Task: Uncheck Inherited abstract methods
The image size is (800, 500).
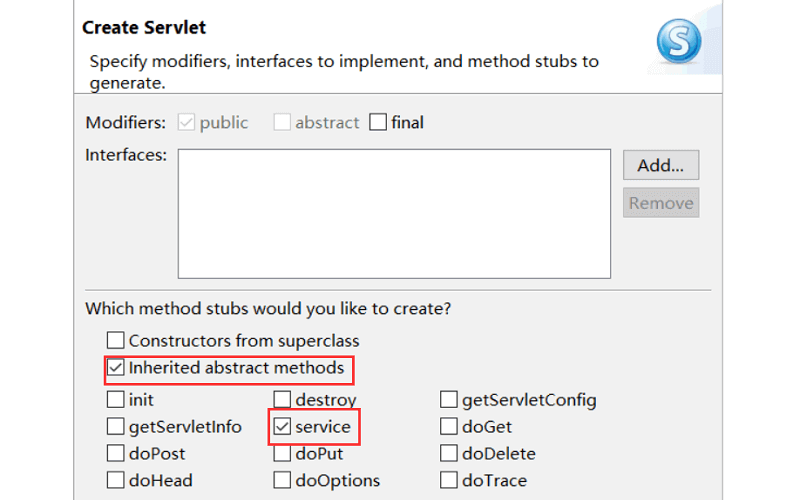Action: [116, 368]
